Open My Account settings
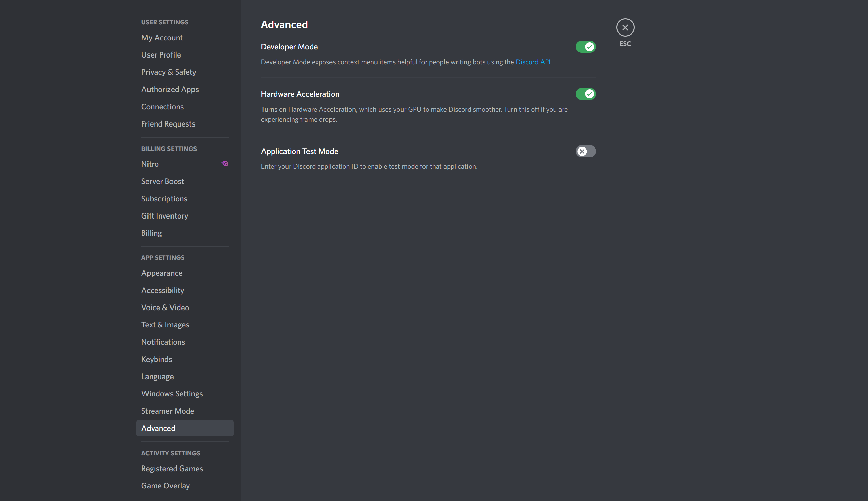The height and width of the screenshot is (501, 868). click(162, 38)
